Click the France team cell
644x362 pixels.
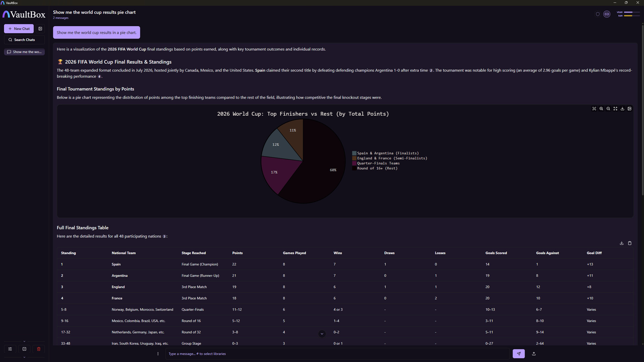click(117, 298)
